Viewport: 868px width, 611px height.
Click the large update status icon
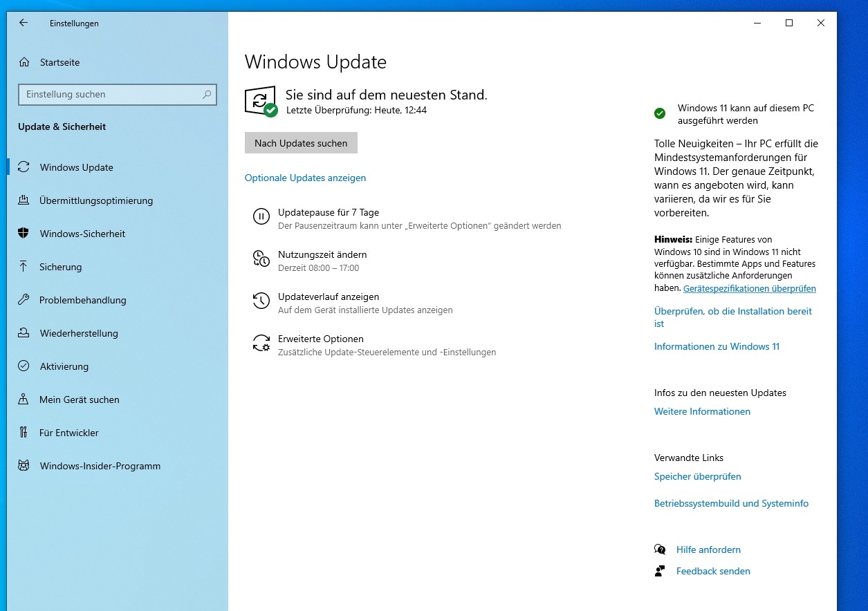261,102
